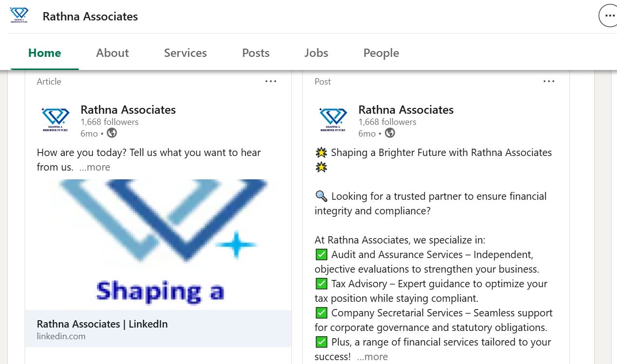Click the globe visibility icon in the Article card

pos(112,133)
